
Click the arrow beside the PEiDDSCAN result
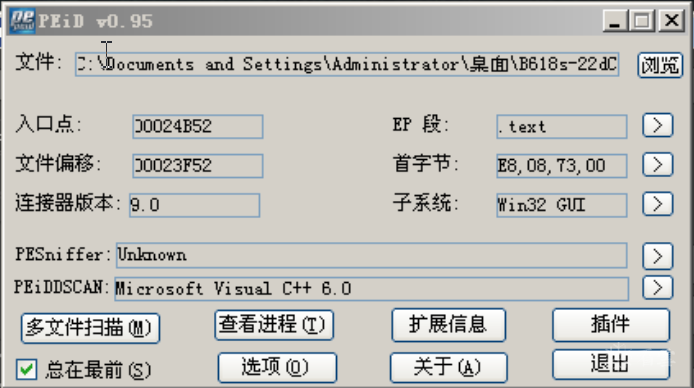(x=658, y=288)
